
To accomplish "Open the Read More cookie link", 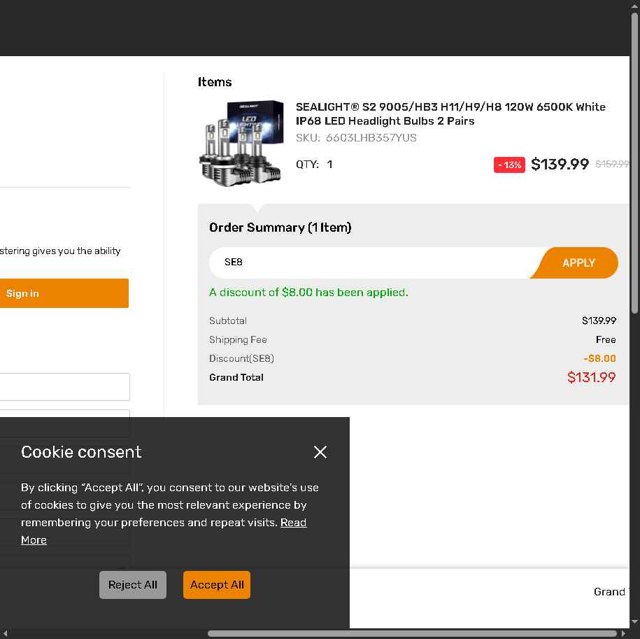I will tap(293, 522).
